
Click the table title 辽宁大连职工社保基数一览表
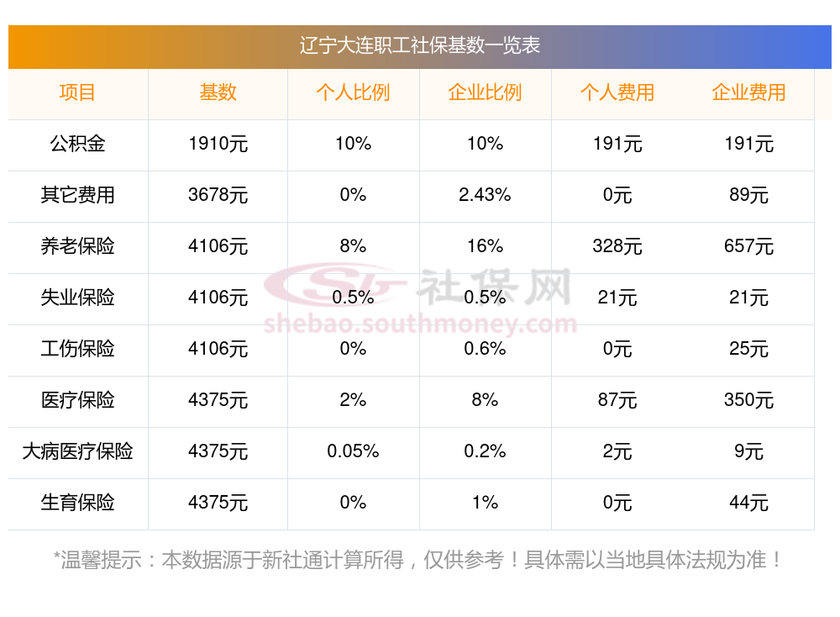coord(420,45)
